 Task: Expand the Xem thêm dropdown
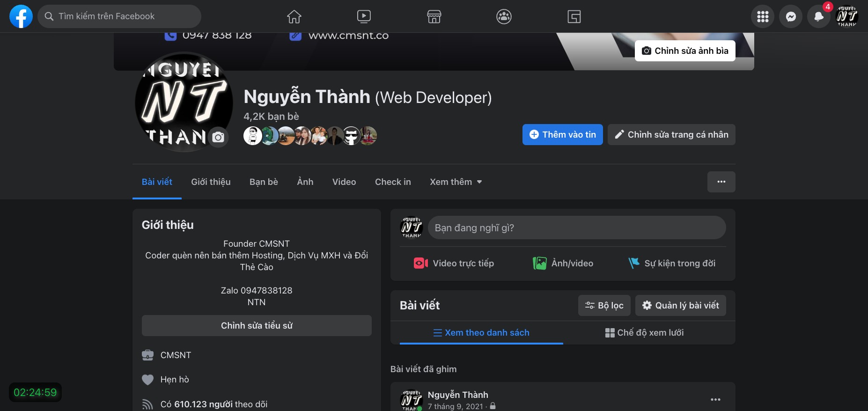point(456,182)
